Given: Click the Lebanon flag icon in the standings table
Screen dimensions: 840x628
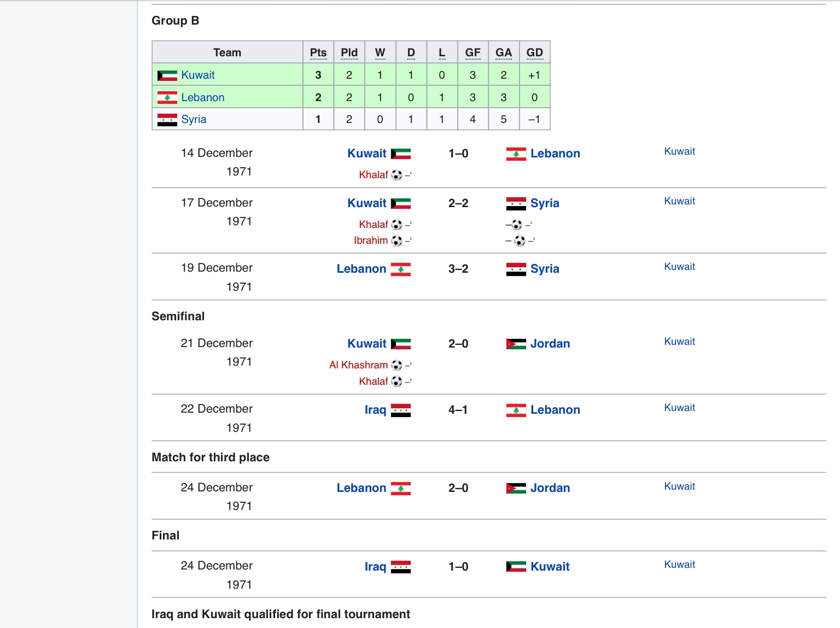Looking at the screenshot, I should click(x=167, y=98).
